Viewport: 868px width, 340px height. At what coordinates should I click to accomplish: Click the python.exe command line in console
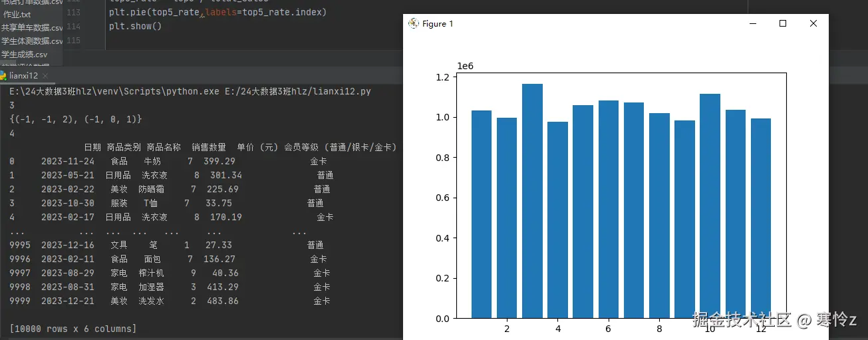(x=190, y=91)
